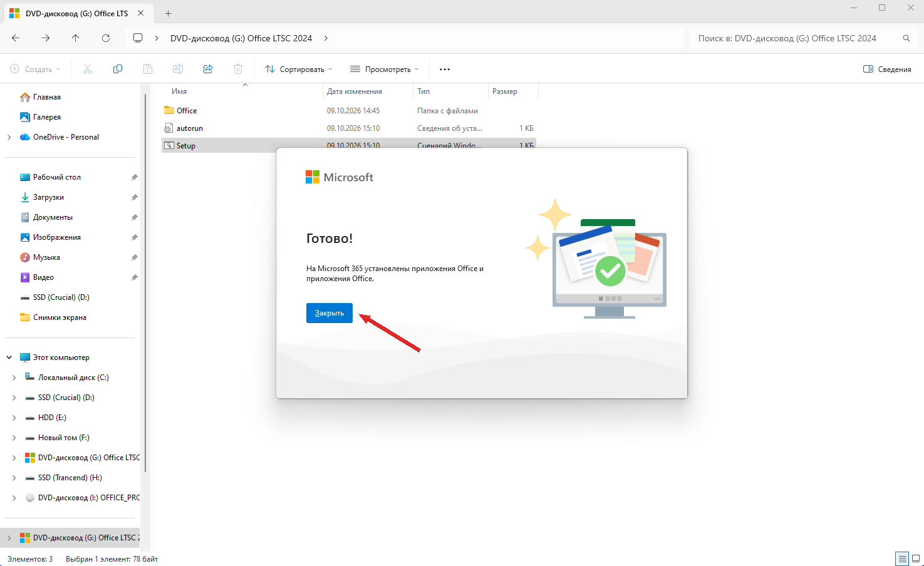Expand Локальный диск (C:) node
Viewport: 924px width, 566px height.
(x=14, y=378)
